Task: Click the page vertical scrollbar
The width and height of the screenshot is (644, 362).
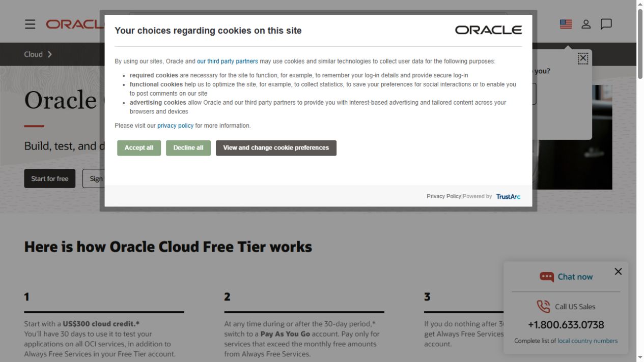Action: (640, 43)
